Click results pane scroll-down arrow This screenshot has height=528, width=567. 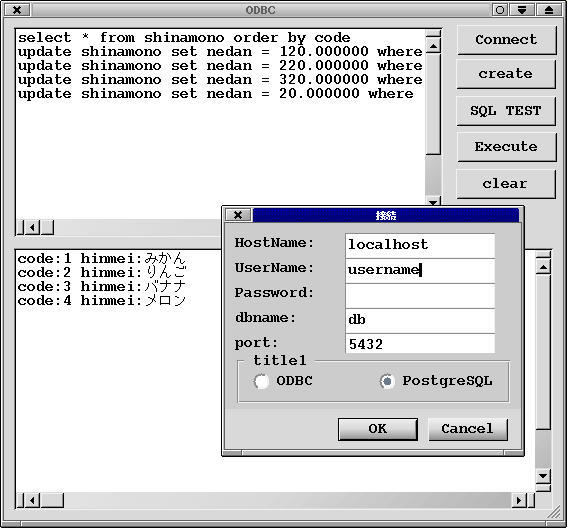tap(543, 476)
